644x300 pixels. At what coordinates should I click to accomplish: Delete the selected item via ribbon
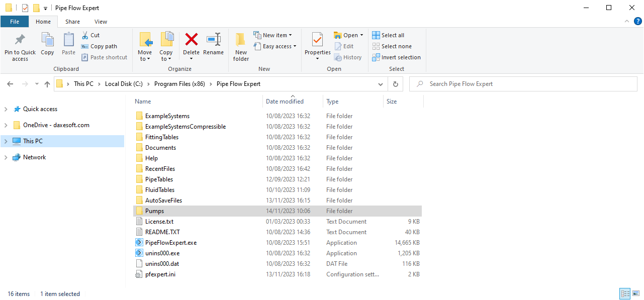[x=191, y=47]
